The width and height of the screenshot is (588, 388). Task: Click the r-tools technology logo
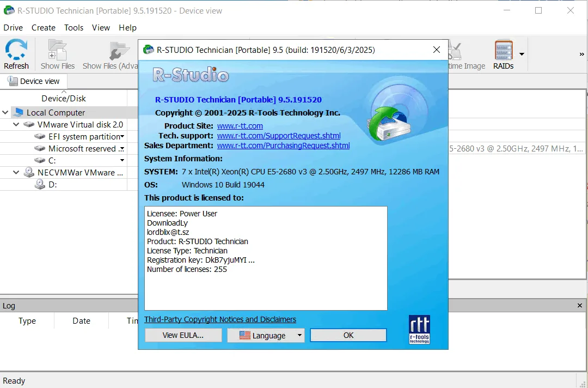419,330
